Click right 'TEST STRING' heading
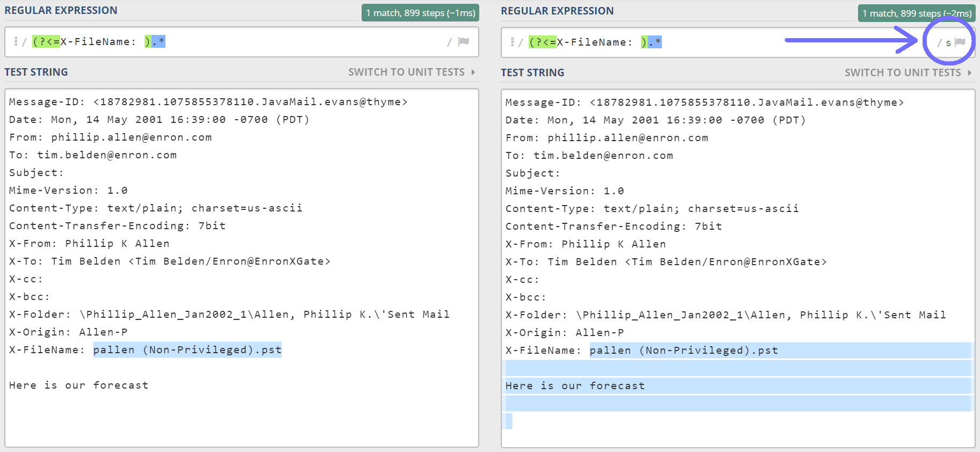Image resolution: width=980 pixels, height=452 pixels. 532,72
